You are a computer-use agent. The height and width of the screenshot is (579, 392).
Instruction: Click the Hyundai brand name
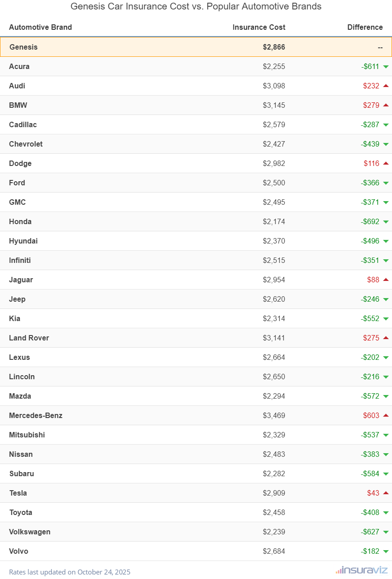(x=23, y=241)
